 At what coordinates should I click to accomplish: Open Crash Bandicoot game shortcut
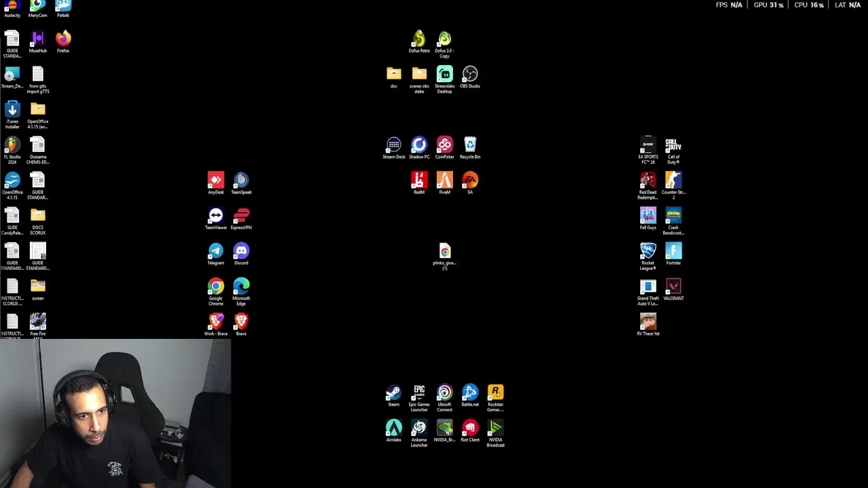pos(673,221)
